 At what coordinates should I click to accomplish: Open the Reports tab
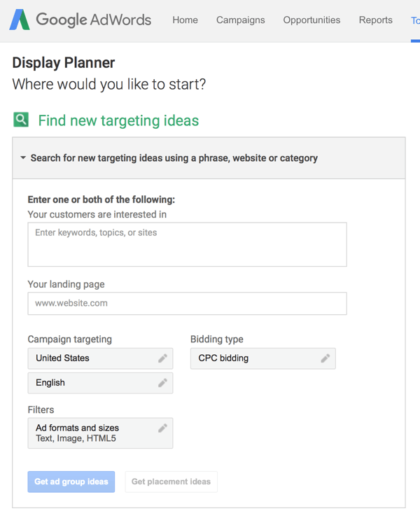[375, 20]
